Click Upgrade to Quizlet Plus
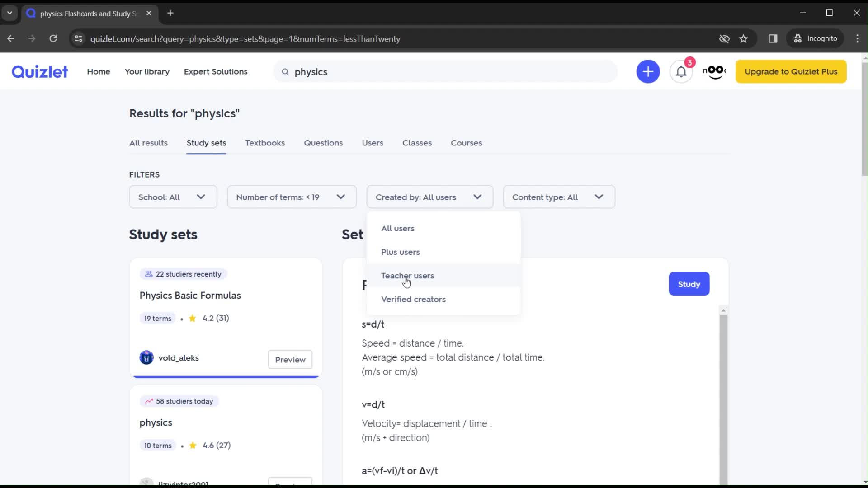Image resolution: width=868 pixels, height=488 pixels. [791, 71]
